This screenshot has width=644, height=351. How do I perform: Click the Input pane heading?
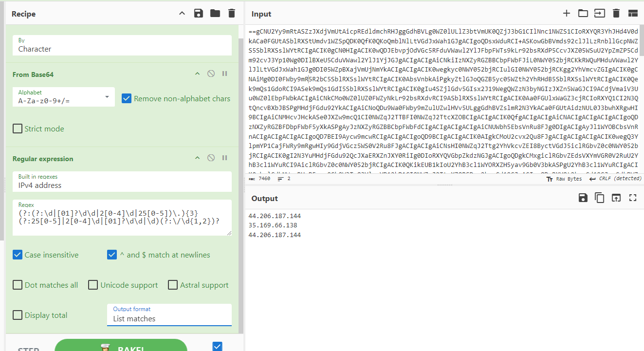261,14
